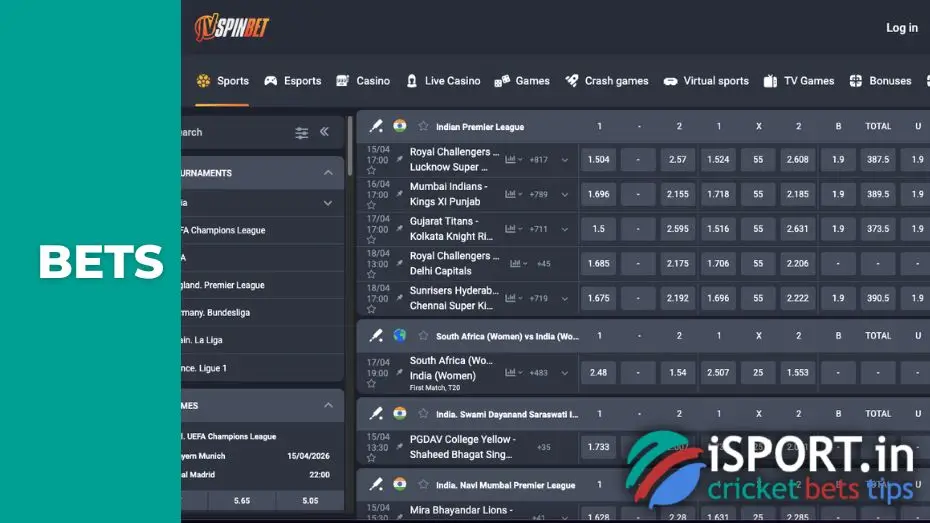Go to Virtual sports section

706,81
